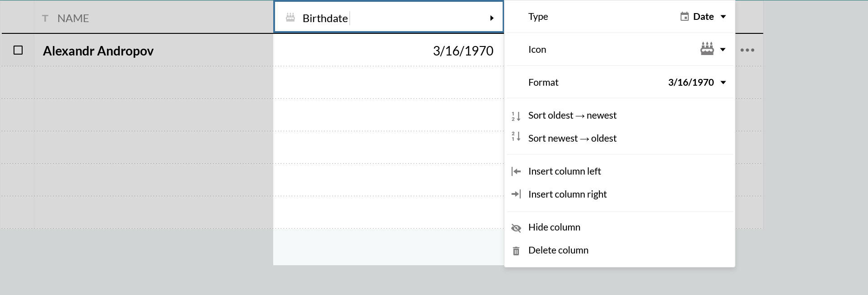The image size is (868, 295).
Task: Click the insert column left arrow icon
Action: click(516, 171)
